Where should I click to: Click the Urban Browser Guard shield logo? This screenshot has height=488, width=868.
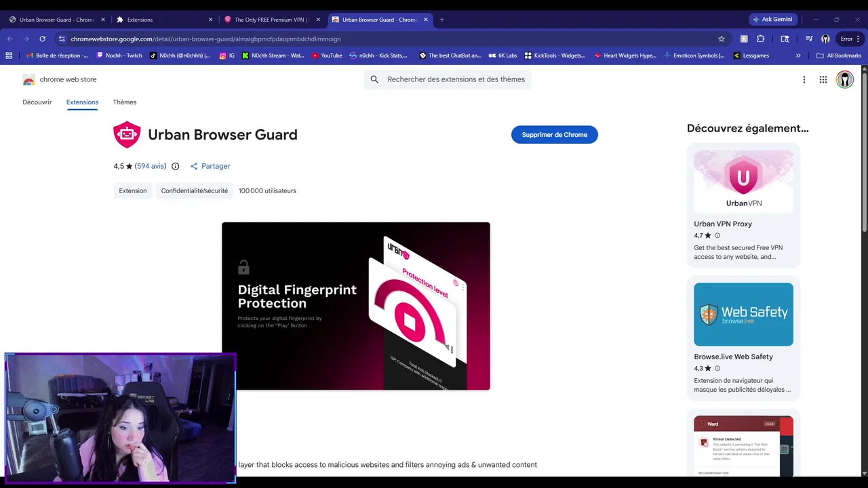(127, 135)
